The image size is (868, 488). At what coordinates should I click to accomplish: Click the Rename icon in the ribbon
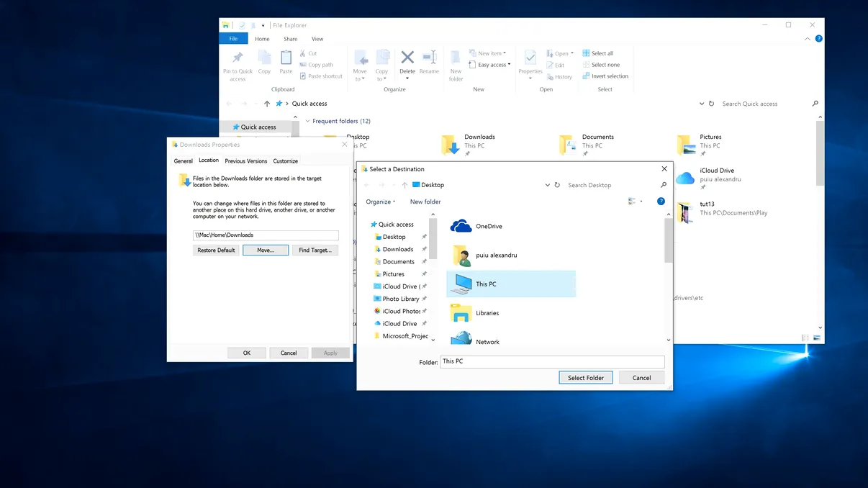point(429,58)
